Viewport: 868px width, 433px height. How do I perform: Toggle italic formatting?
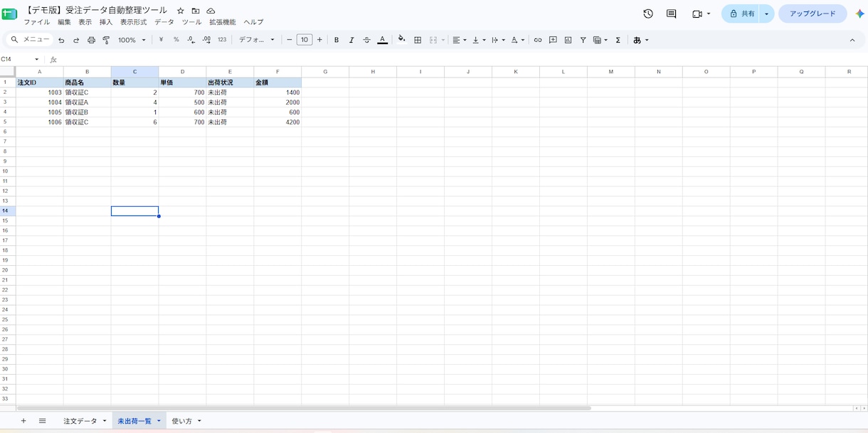coord(351,41)
